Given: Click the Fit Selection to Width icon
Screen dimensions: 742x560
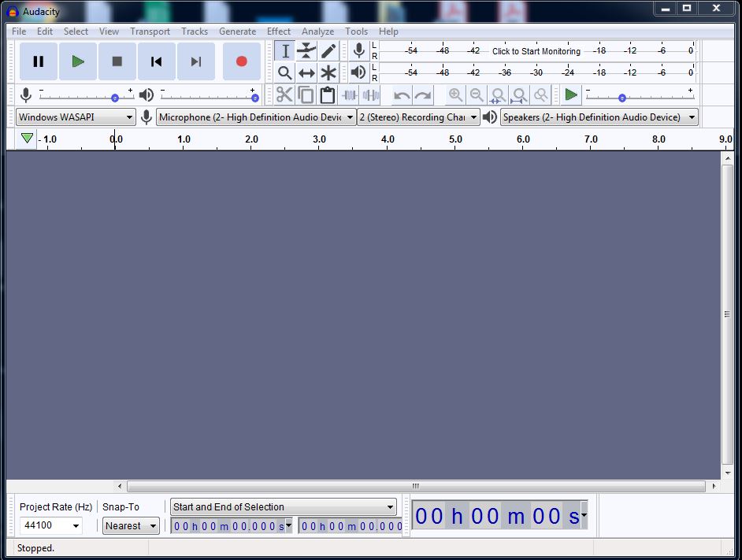Looking at the screenshot, I should click(498, 95).
